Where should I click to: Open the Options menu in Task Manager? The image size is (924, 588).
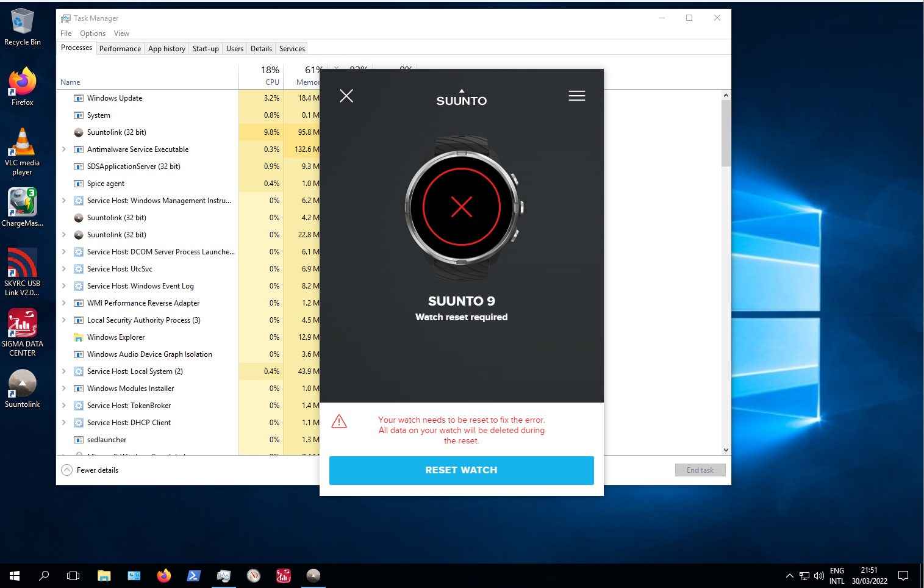click(93, 34)
